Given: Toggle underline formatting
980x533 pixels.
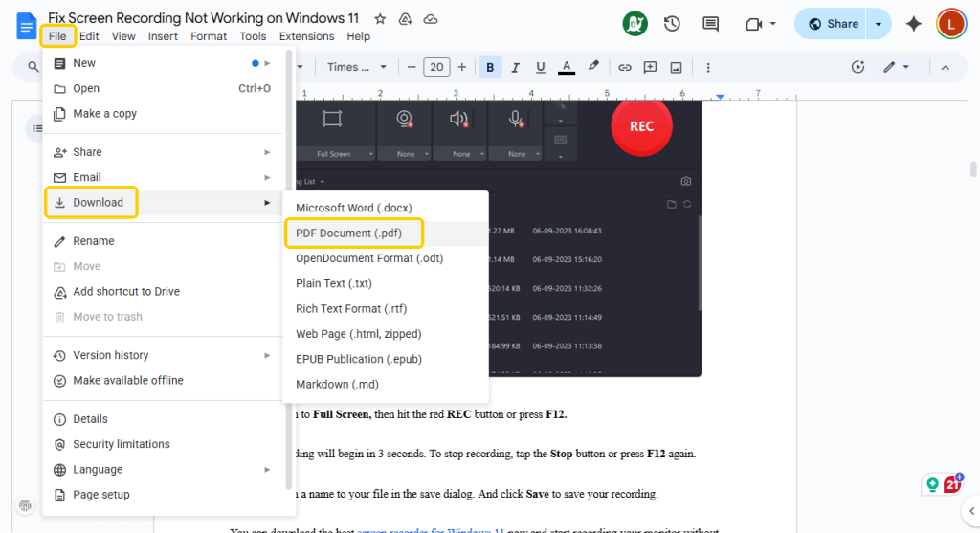Looking at the screenshot, I should click(541, 68).
